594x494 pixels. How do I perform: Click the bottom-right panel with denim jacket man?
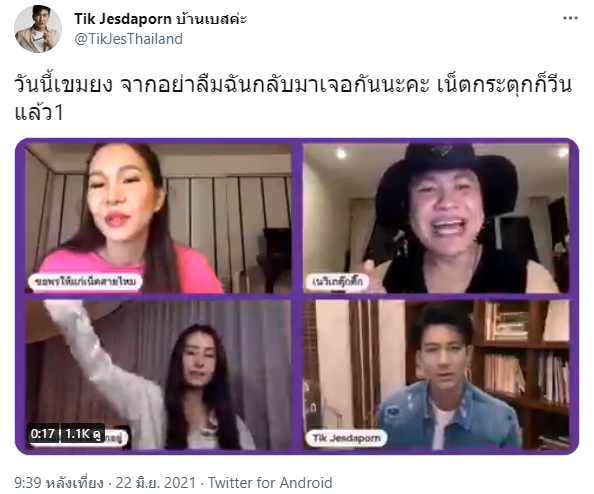point(436,375)
